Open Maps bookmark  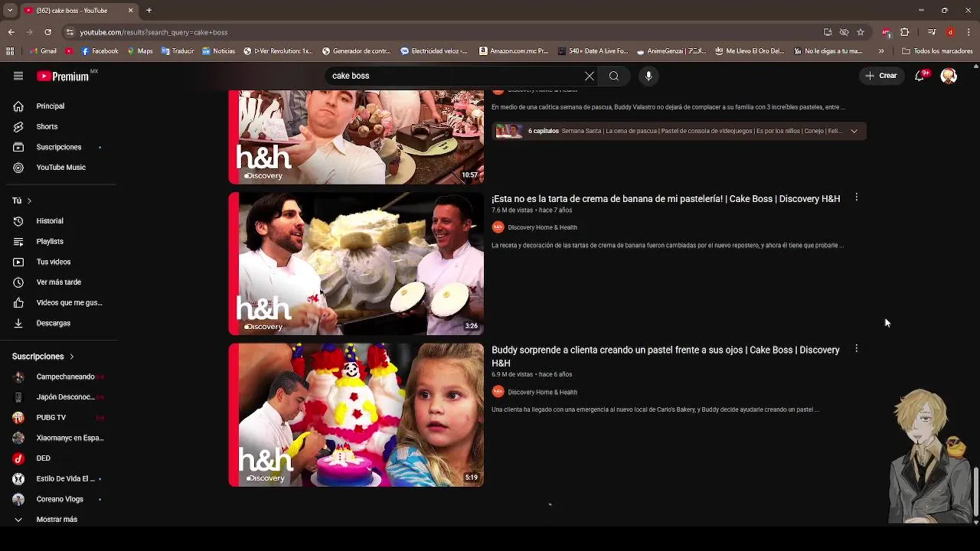(x=139, y=51)
